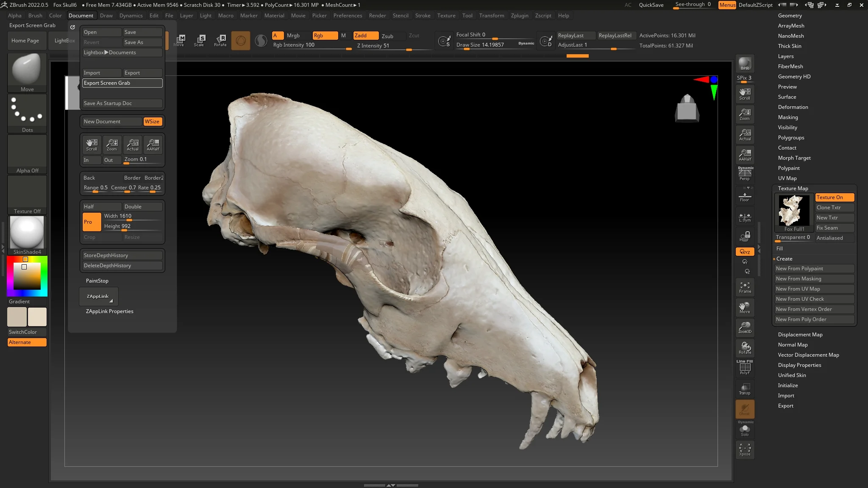Click the Frame mesh icon

click(x=745, y=287)
